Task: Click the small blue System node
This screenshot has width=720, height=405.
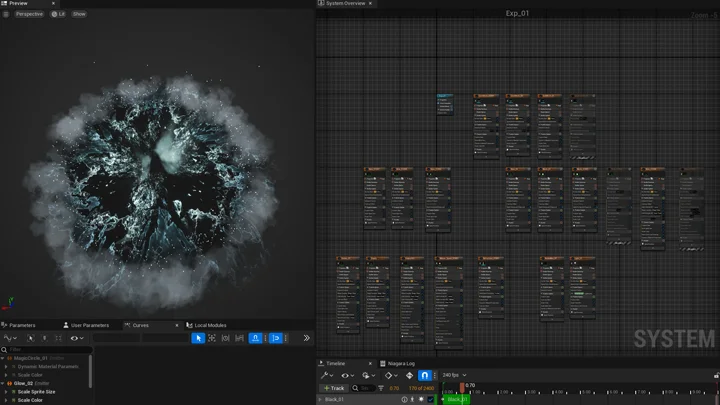Action: click(x=445, y=104)
